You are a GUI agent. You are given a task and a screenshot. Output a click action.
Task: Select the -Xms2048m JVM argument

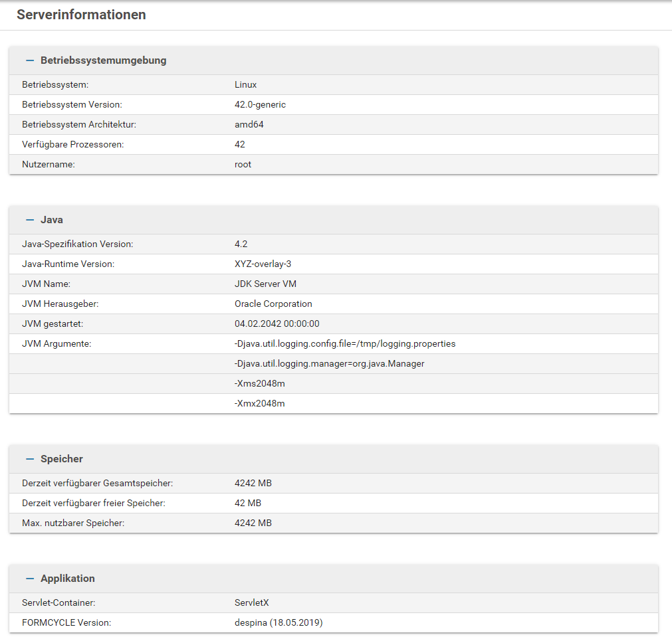pyautogui.click(x=260, y=384)
